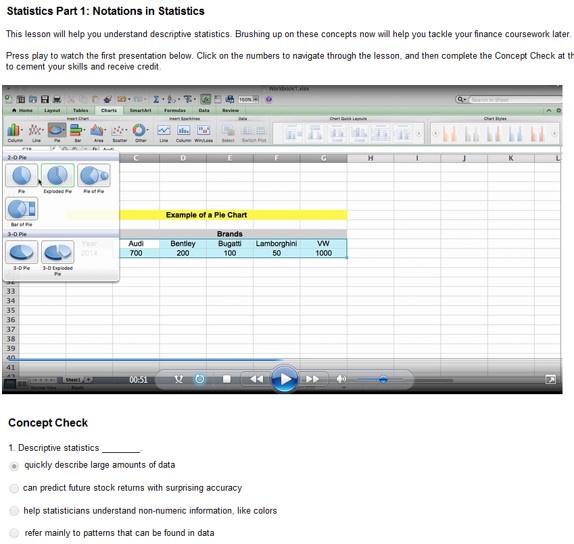Open the search magnifier dropdown

[x=461, y=100]
